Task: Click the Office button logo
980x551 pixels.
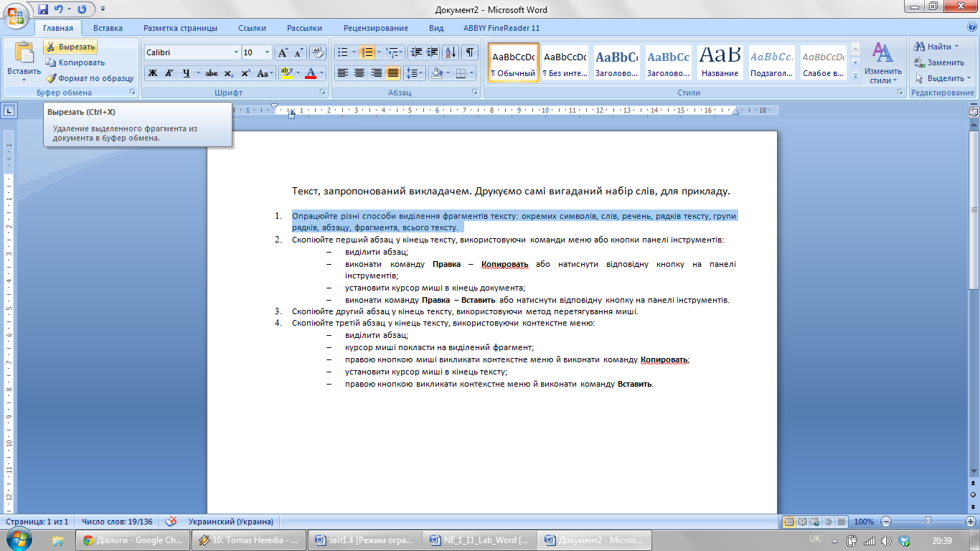Action: click(x=16, y=14)
